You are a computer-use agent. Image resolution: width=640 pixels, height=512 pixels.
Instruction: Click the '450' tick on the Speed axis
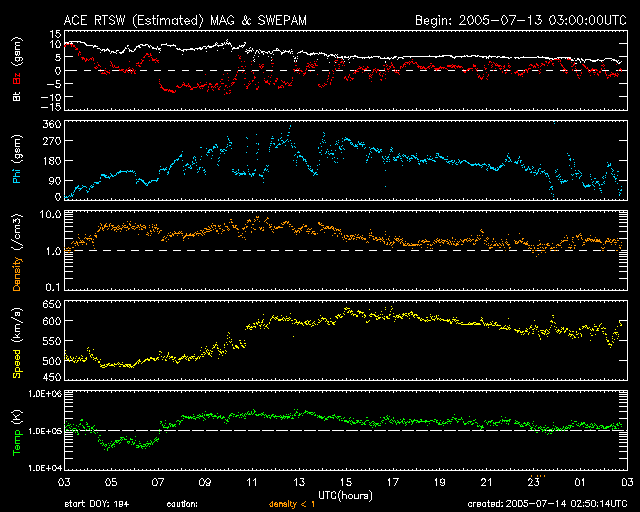(52, 377)
